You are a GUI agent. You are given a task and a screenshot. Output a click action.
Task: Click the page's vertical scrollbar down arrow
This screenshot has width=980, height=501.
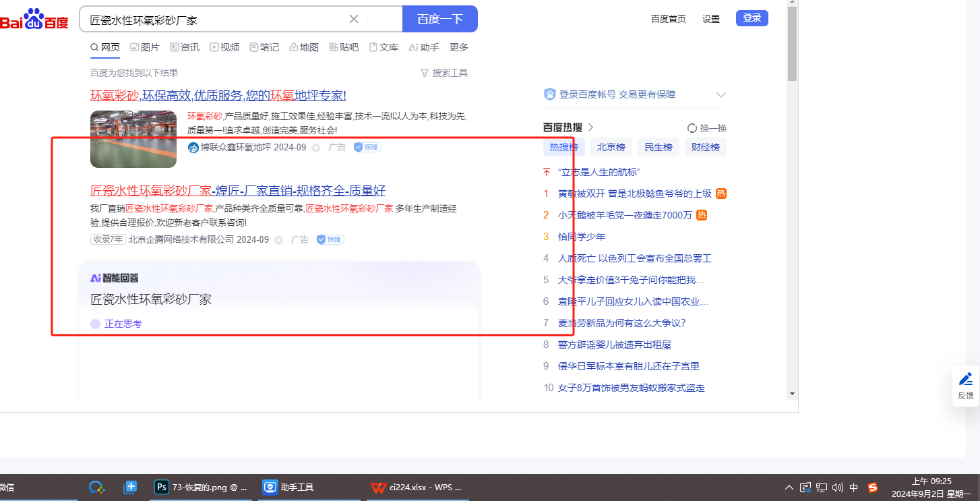coord(792,393)
